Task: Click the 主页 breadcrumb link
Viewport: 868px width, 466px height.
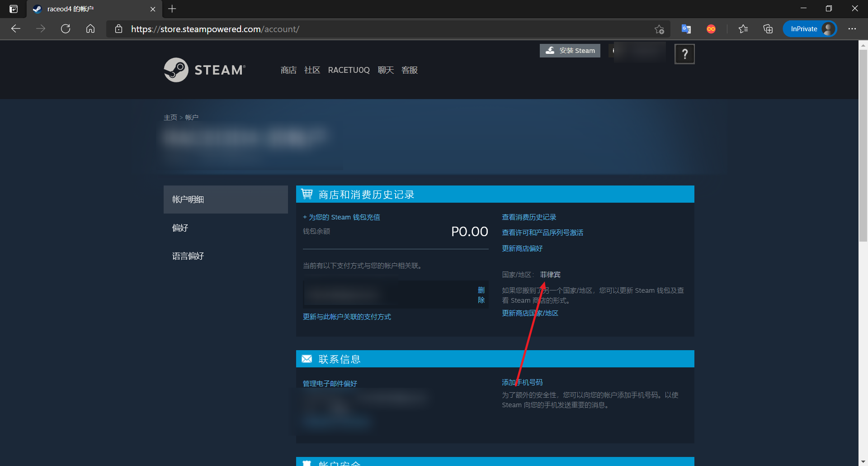Action: (170, 117)
